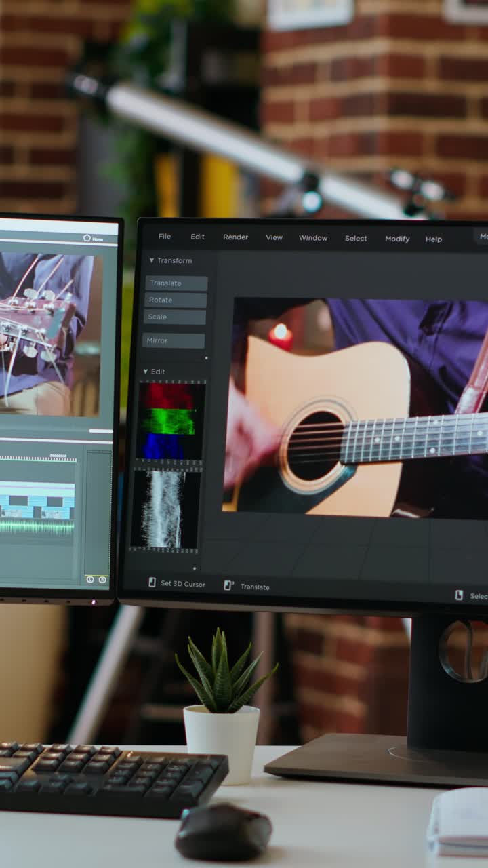This screenshot has height=868, width=488.
Task: Click the Translate mouse icon in status bar
Action: point(228,585)
